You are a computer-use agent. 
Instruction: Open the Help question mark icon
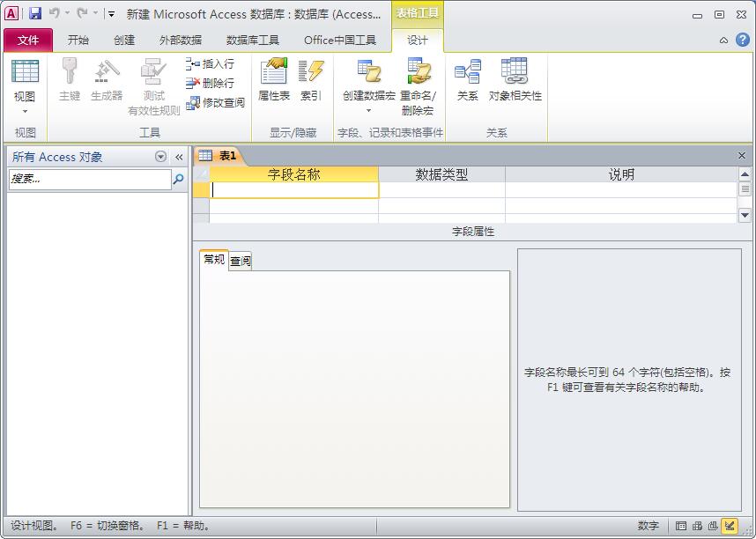[x=743, y=40]
